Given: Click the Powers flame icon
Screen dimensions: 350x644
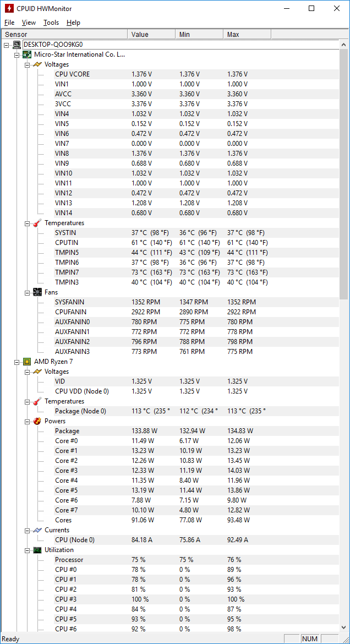Looking at the screenshot, I should tap(38, 421).
